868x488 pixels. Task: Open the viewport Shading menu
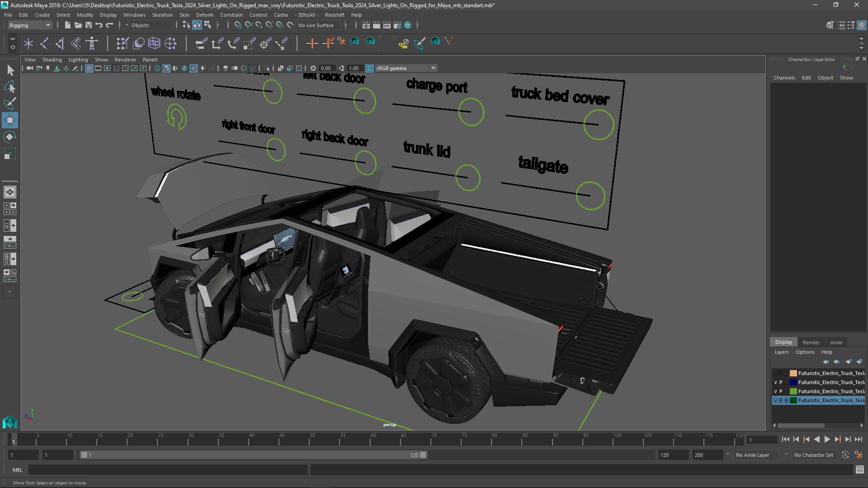(x=52, y=60)
